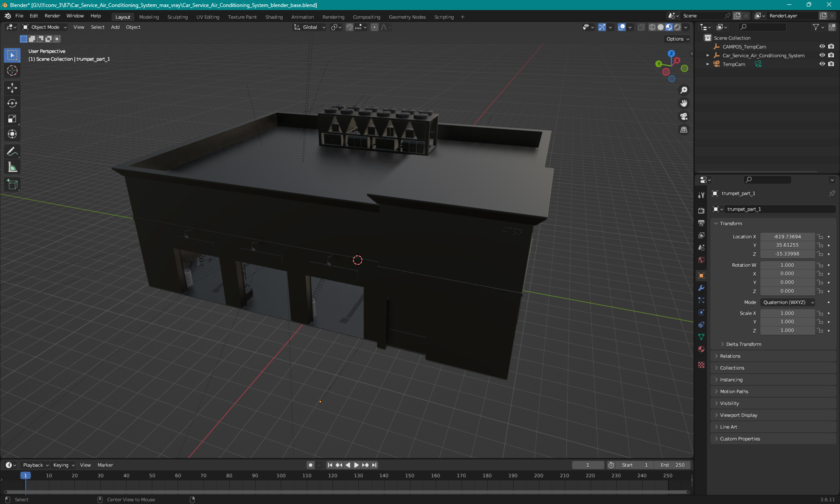
Task: Toggle the Scale tool icon
Action: click(x=13, y=119)
